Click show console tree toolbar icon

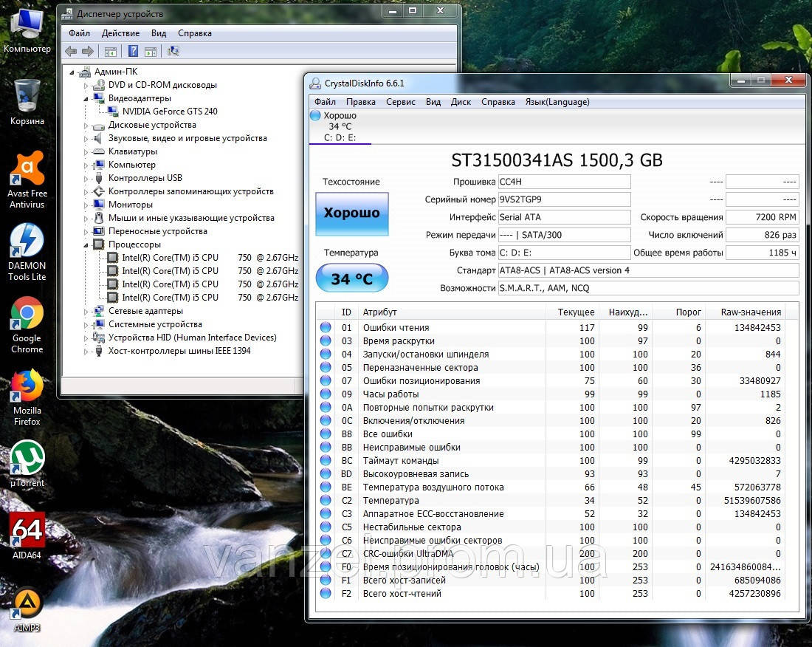tap(110, 51)
